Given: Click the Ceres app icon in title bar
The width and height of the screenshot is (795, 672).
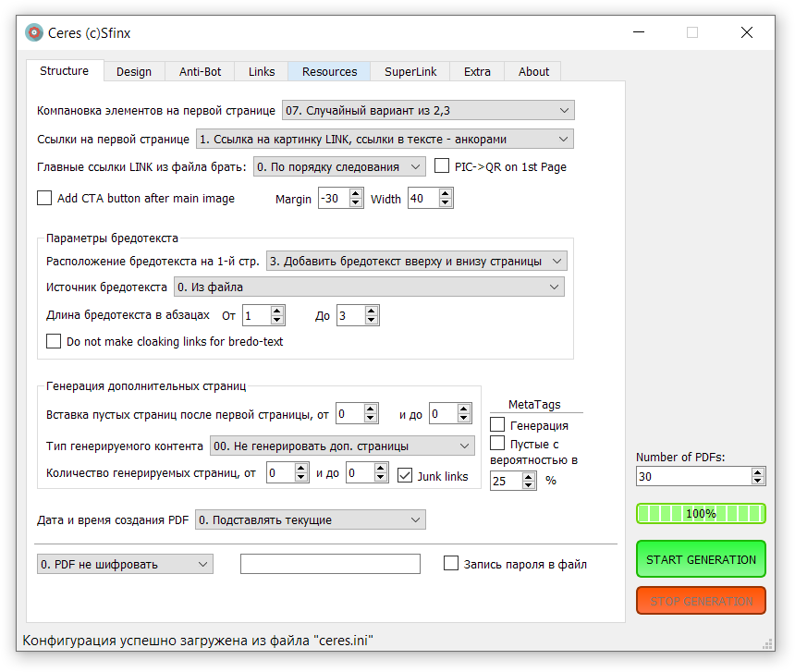Looking at the screenshot, I should point(34,33).
